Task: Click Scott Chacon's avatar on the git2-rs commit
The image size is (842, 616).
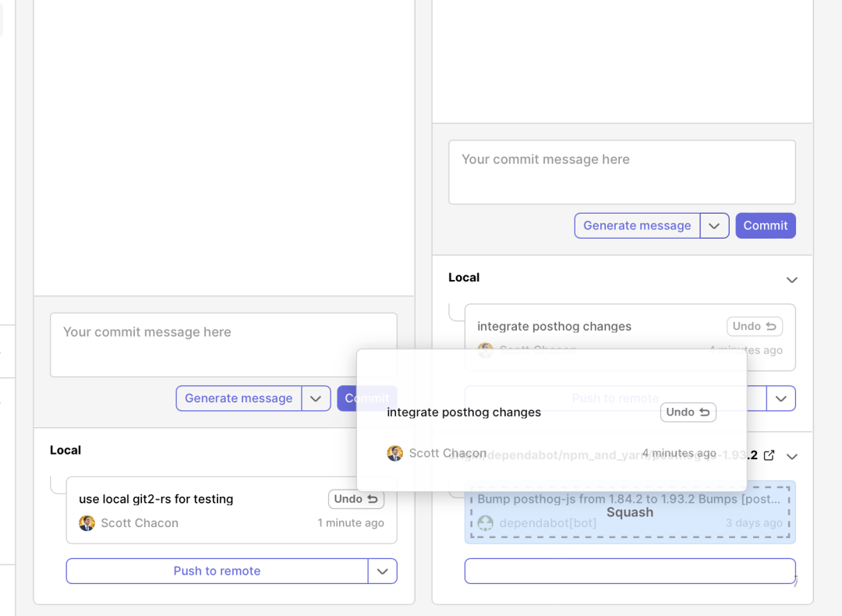Action: tap(87, 523)
